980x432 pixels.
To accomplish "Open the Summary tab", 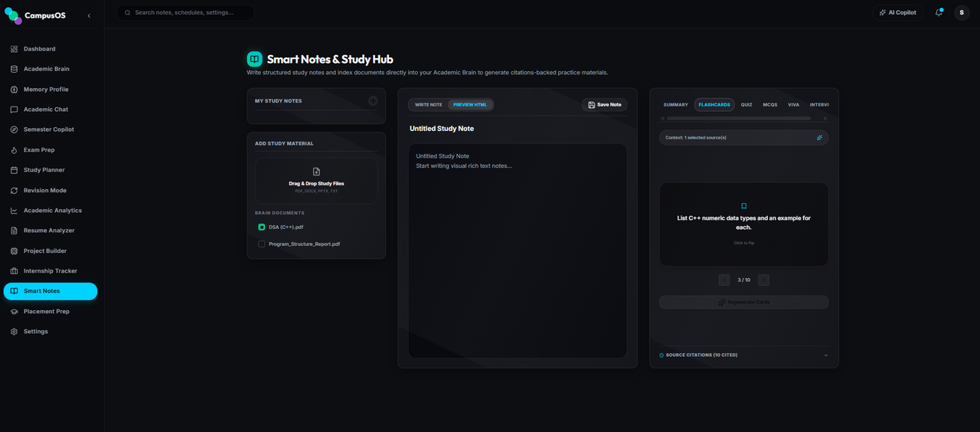I will point(676,105).
